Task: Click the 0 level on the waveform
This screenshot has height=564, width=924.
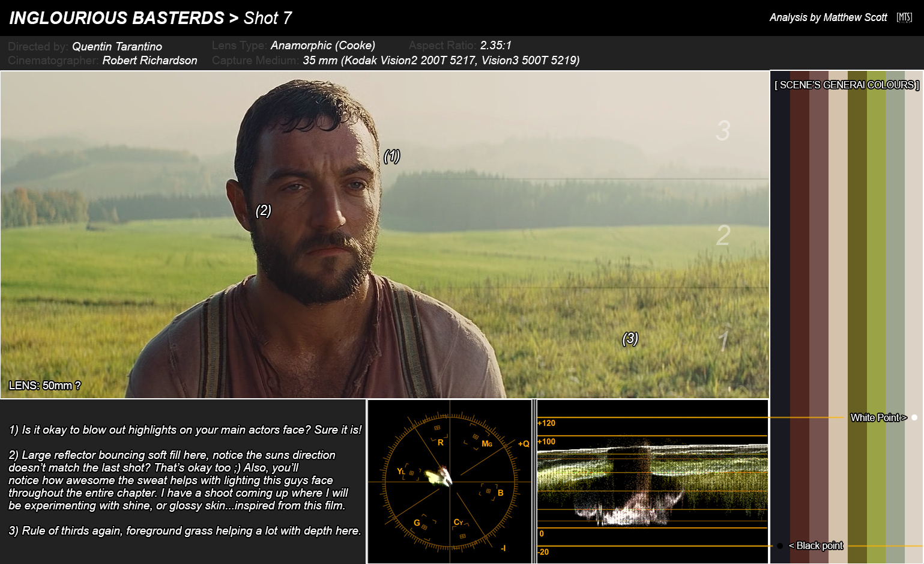Action: [x=542, y=533]
